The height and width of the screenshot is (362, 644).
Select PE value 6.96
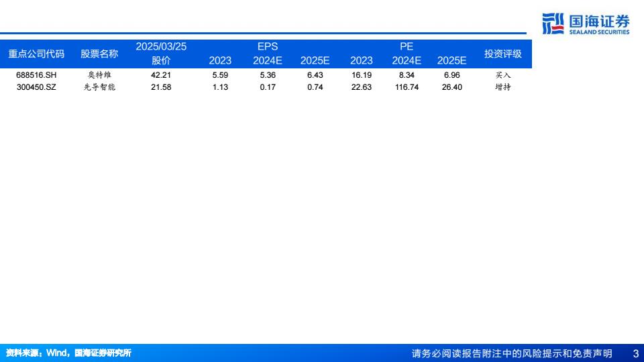pyautogui.click(x=451, y=75)
